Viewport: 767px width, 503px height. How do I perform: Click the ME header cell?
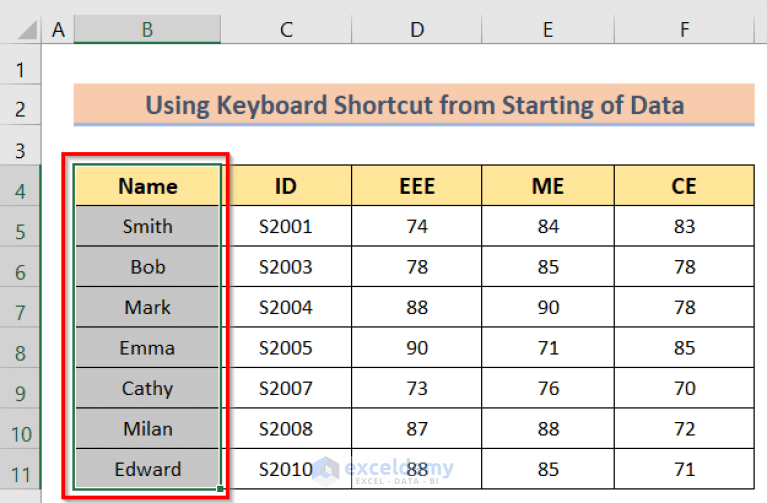[x=548, y=186]
